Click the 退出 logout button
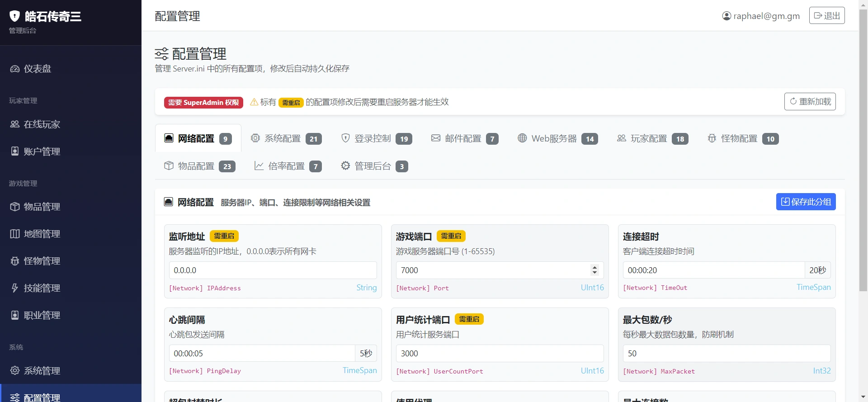Screen dimensions: 868x402 pyautogui.click(x=826, y=16)
